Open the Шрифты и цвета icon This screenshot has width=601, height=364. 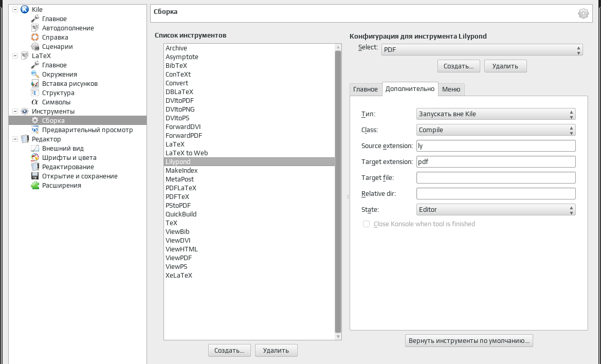[x=35, y=157]
